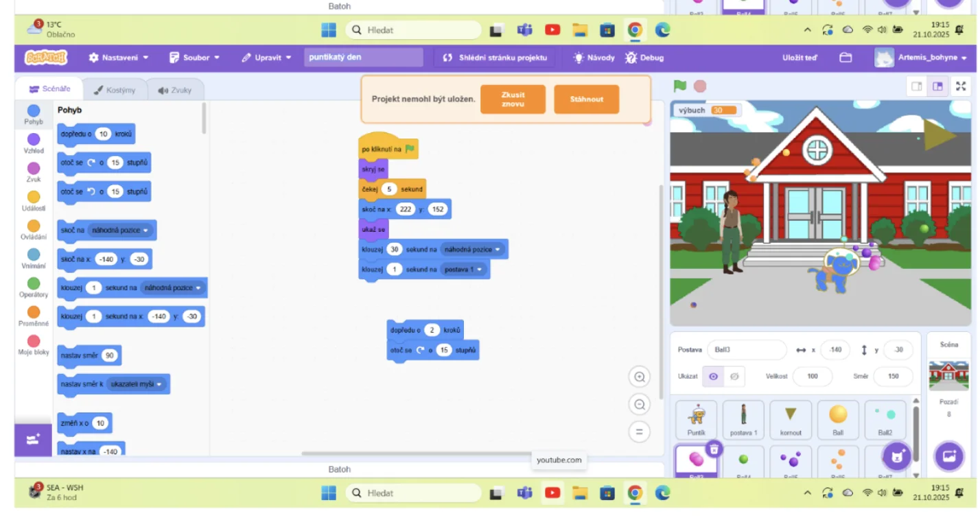This screenshot has height=520, width=980.
Task: Show sprite using the eye icon
Action: 714,377
